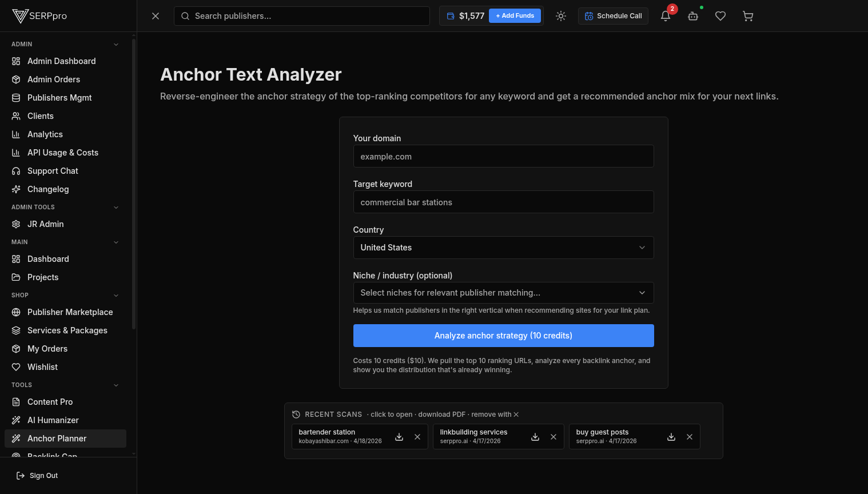Download the 'bartender station' scan PDF
The image size is (868, 494).
pyautogui.click(x=399, y=436)
